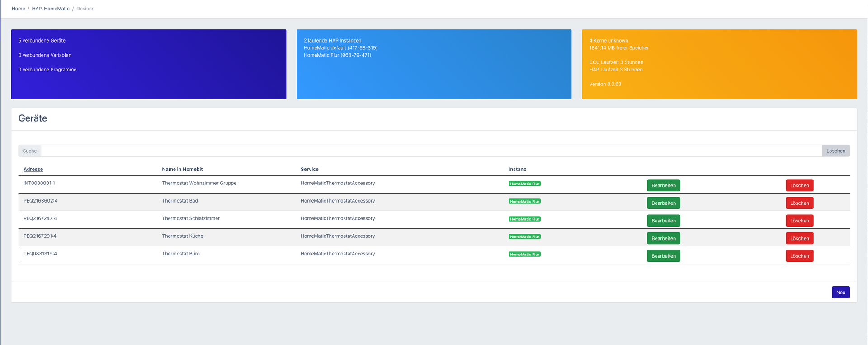Click Löschen for Thermostat Büro
Screen dimensions: 868x345
click(x=799, y=256)
